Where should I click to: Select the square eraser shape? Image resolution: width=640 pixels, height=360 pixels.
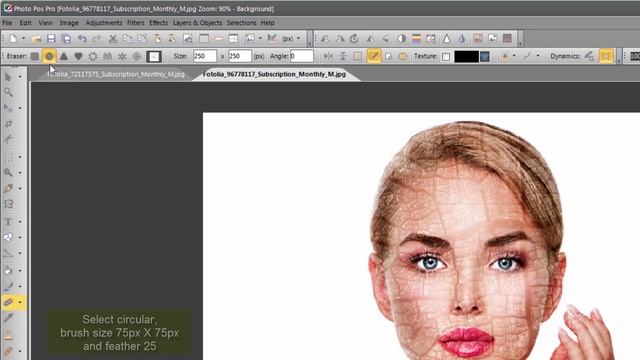coord(35,56)
